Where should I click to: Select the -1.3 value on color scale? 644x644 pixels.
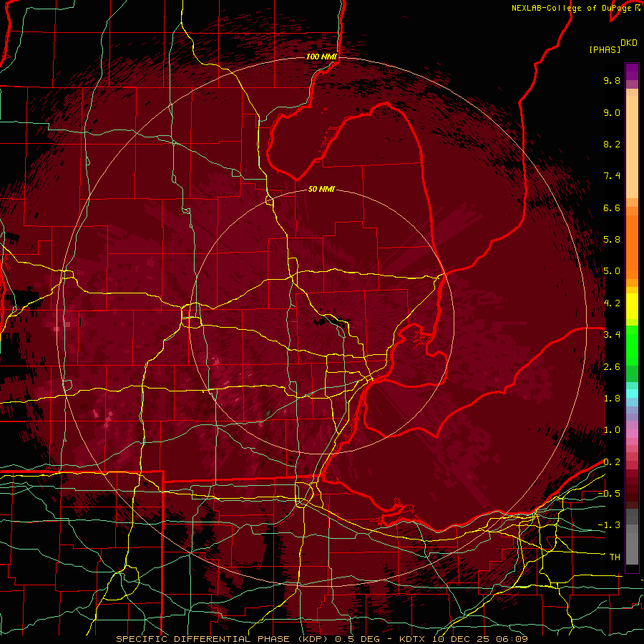pos(609,525)
